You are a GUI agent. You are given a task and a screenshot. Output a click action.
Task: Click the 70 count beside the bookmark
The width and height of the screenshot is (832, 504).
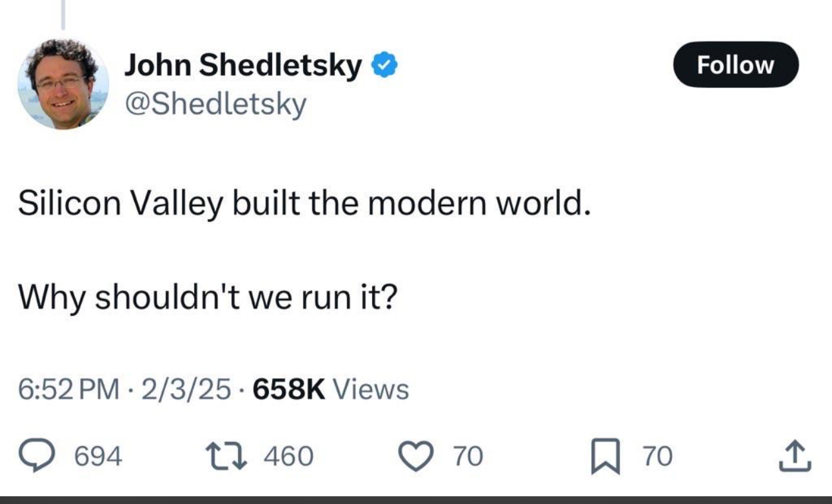(x=657, y=457)
